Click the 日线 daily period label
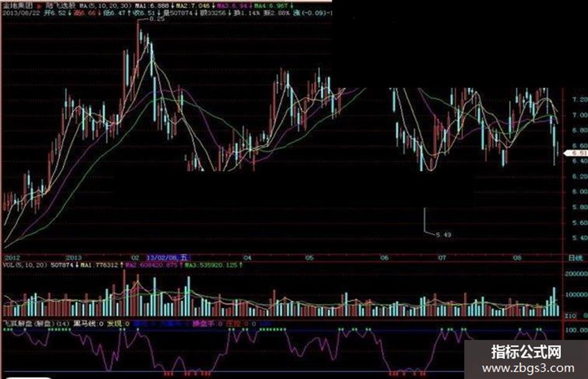This screenshot has height=379, width=588. (x=576, y=258)
